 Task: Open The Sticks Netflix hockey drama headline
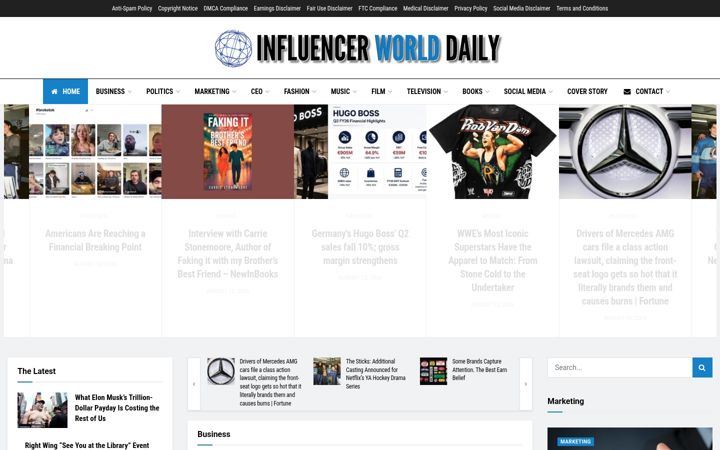(x=376, y=374)
